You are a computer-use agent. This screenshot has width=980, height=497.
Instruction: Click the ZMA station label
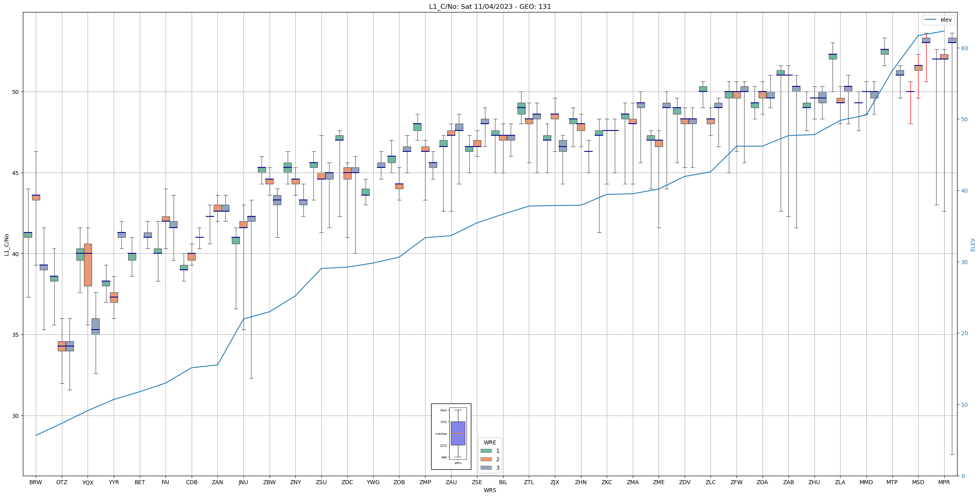click(633, 482)
